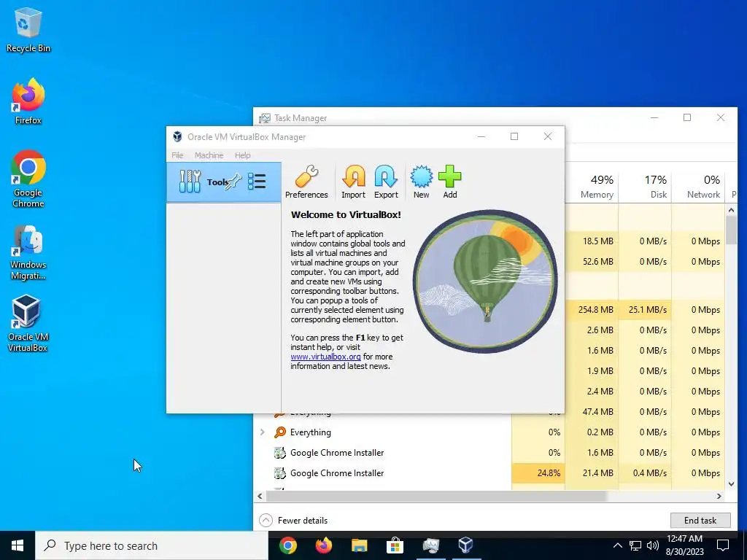Open the Help menu in VirtualBox
This screenshot has width=747, height=560.
click(242, 155)
